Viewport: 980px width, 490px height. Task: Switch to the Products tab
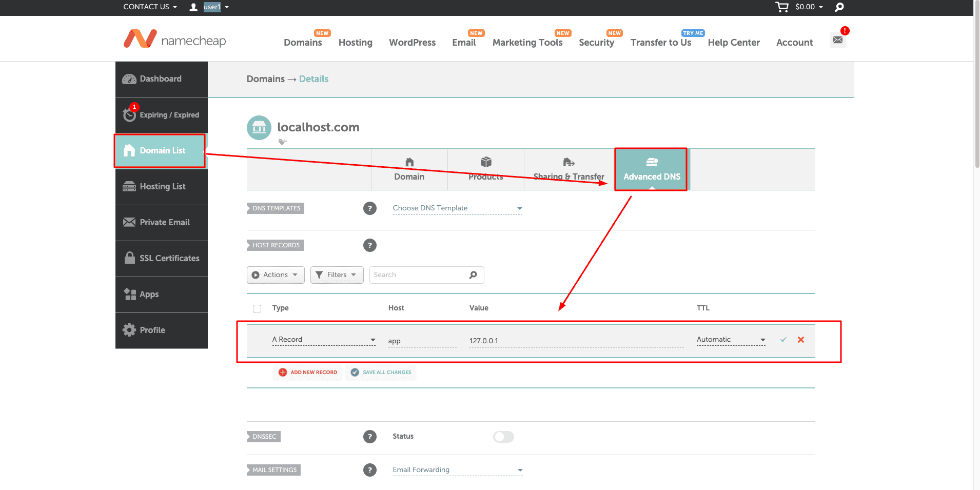click(x=486, y=170)
